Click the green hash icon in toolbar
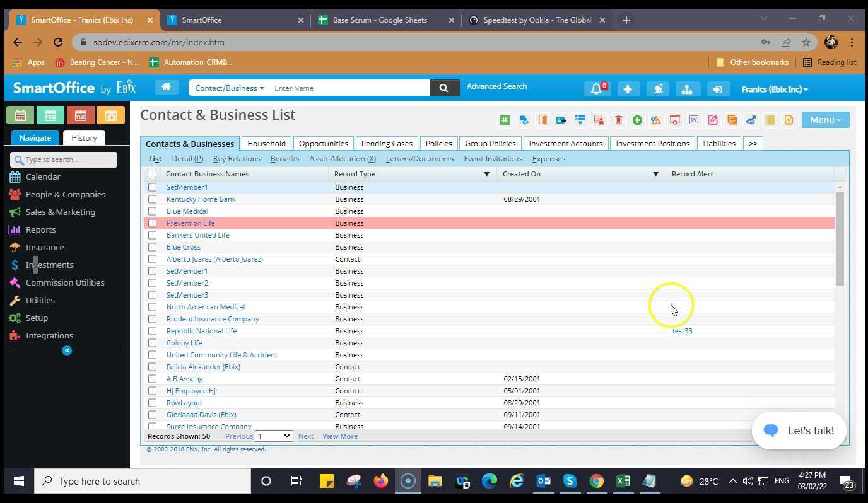The image size is (868, 503). pos(505,120)
